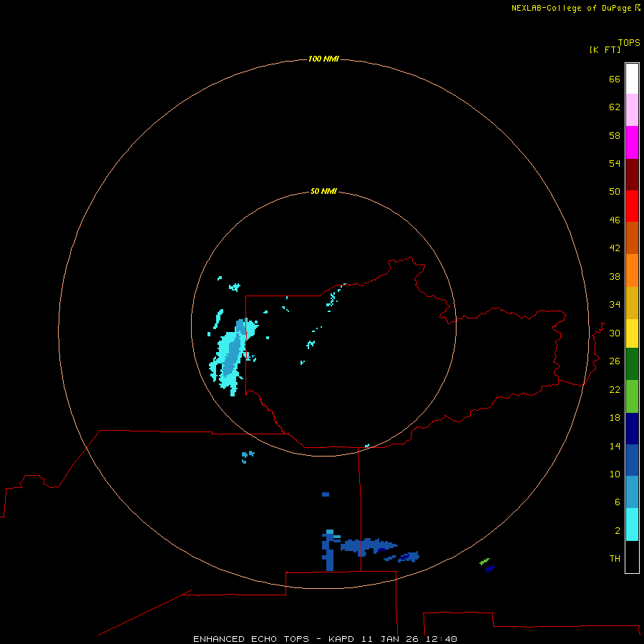Select the gold 38 K FT swatch
The image size is (644, 644).
coord(632,303)
